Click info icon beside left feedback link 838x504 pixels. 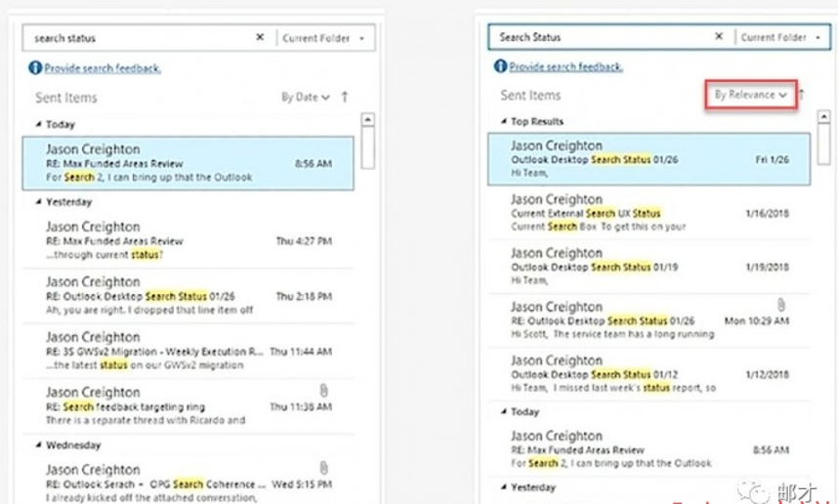pyautogui.click(x=35, y=68)
